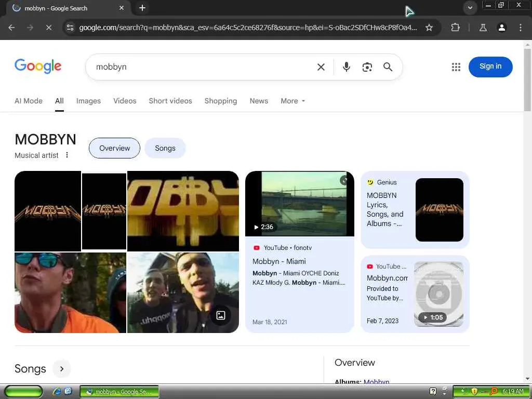Click the scrollbar down arrow

click(x=527, y=379)
